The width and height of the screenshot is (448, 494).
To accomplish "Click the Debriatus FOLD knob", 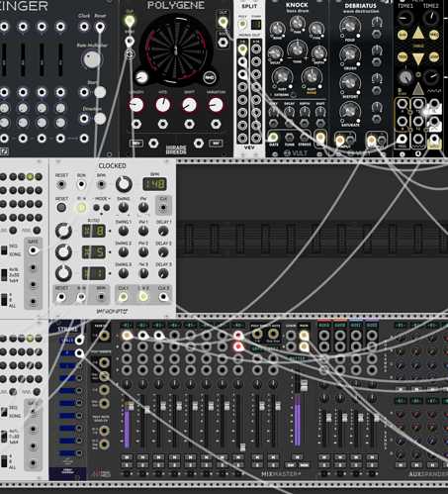I will (x=350, y=26).
